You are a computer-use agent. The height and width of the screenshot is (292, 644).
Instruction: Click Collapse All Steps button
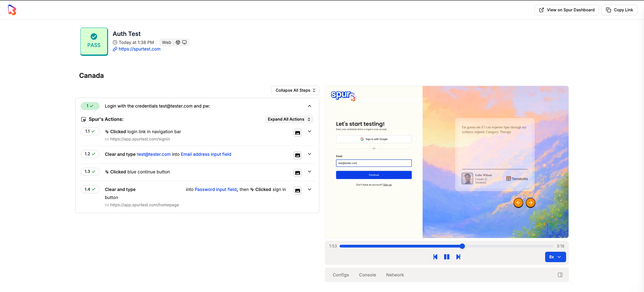(295, 90)
